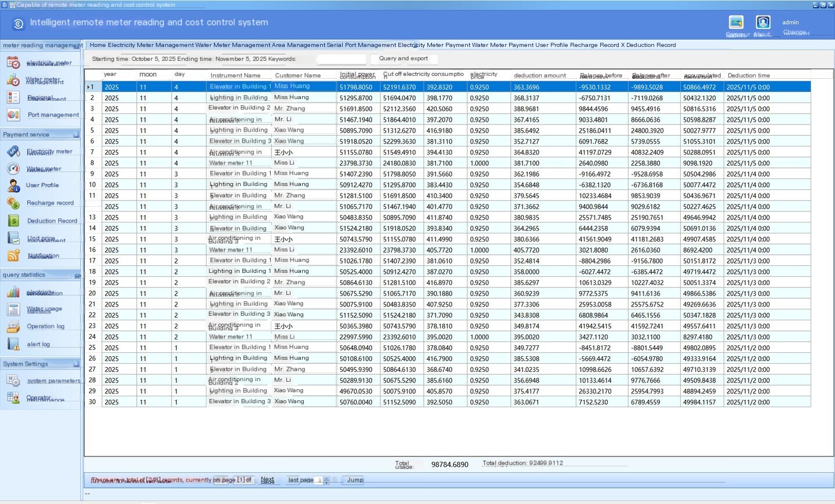The width and height of the screenshot is (835, 504).
Task: Open electricity consumption statistics bar-chart icon
Action: coord(13,293)
